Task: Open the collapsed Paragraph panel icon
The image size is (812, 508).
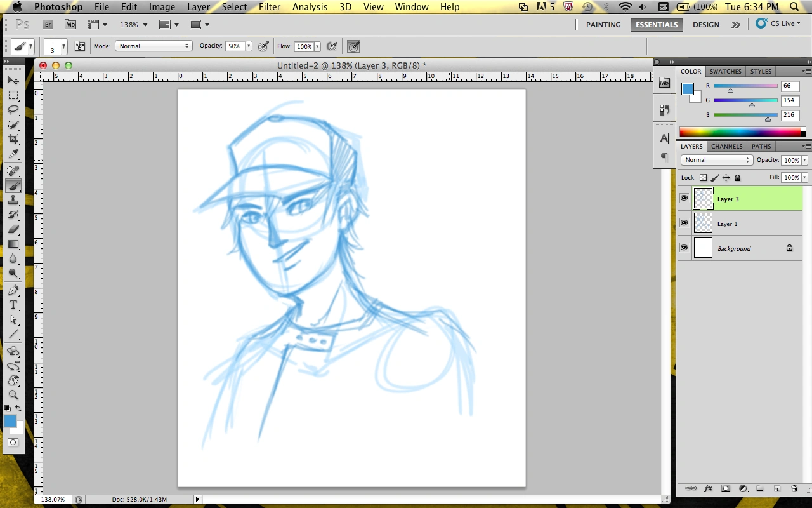Action: pyautogui.click(x=665, y=157)
